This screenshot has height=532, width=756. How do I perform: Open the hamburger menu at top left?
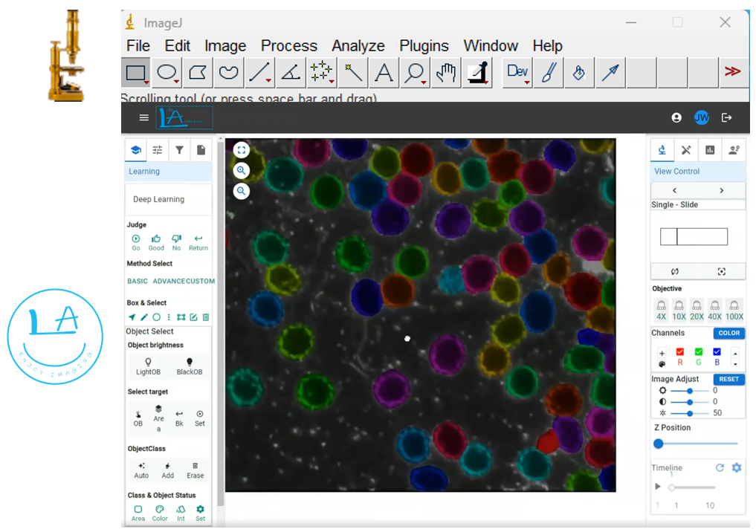[143, 117]
